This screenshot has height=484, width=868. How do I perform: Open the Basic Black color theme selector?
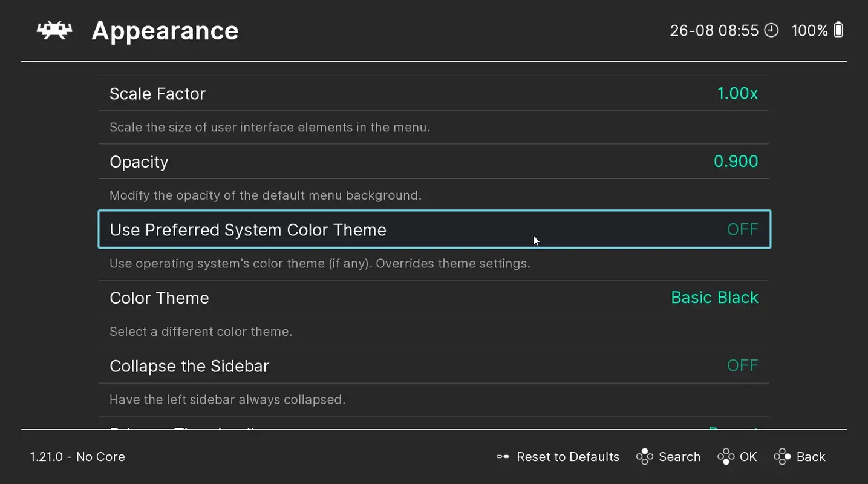click(x=714, y=298)
